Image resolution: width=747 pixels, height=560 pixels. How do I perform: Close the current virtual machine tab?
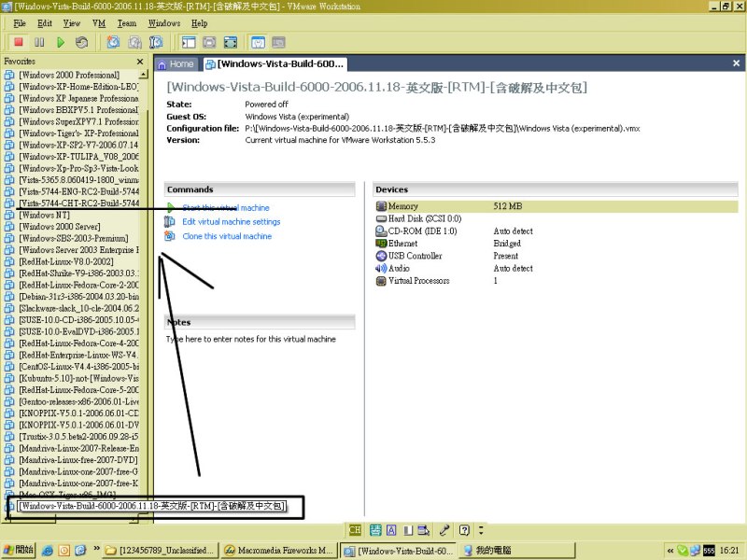click(x=736, y=63)
